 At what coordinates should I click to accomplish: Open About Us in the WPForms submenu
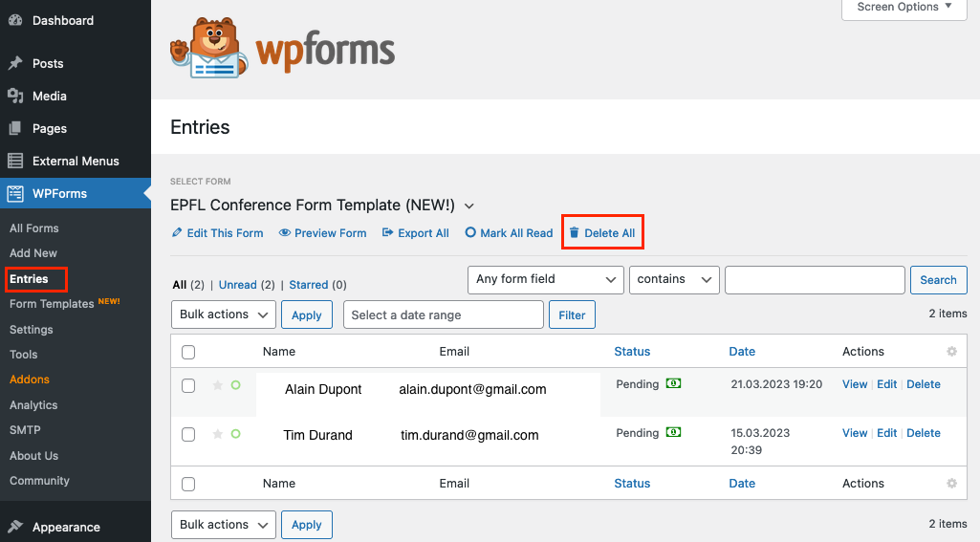click(x=33, y=456)
